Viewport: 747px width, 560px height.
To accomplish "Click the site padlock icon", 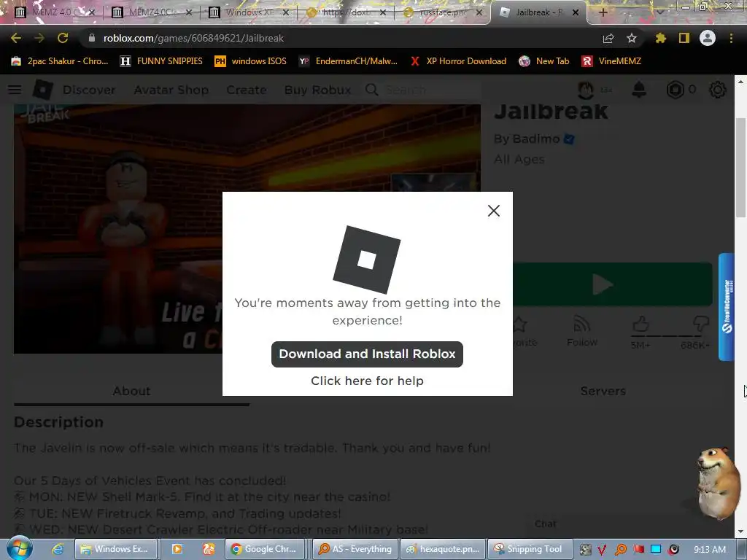I will click(x=92, y=38).
